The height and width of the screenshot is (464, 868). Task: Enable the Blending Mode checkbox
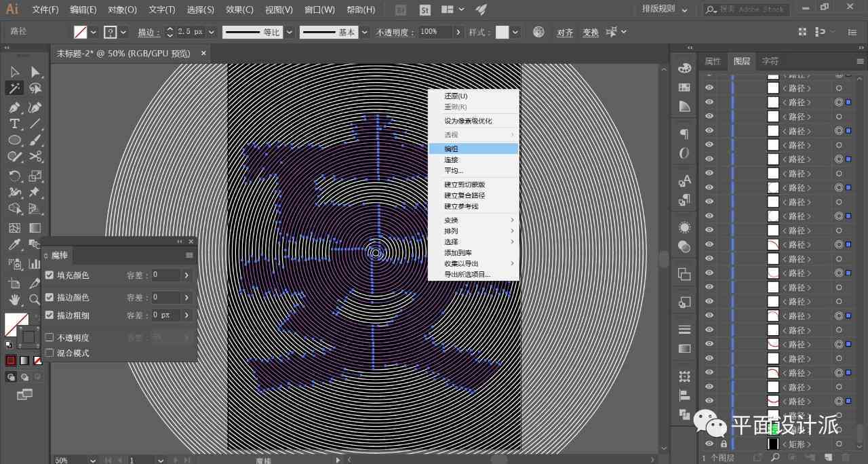click(x=49, y=353)
